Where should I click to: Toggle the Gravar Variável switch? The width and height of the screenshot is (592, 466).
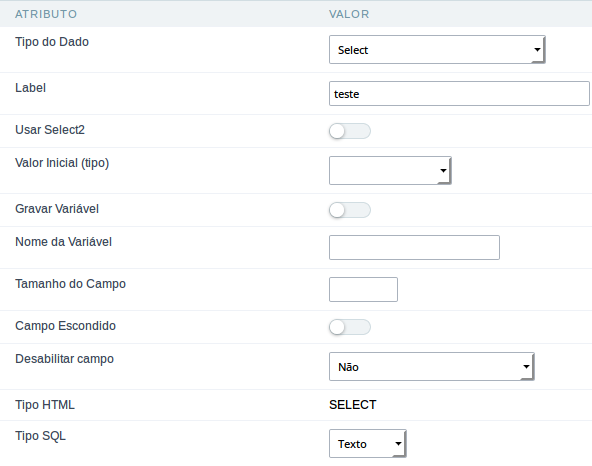pyautogui.click(x=350, y=210)
